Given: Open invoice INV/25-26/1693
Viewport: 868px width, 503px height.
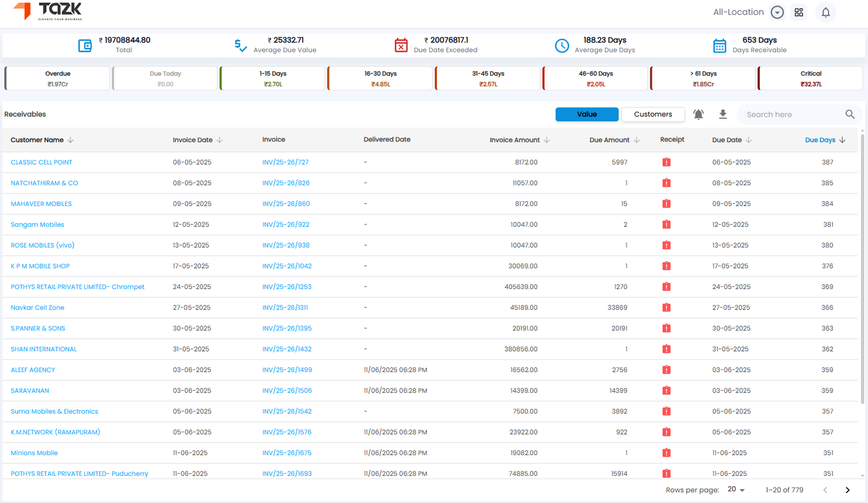Looking at the screenshot, I should pos(287,474).
